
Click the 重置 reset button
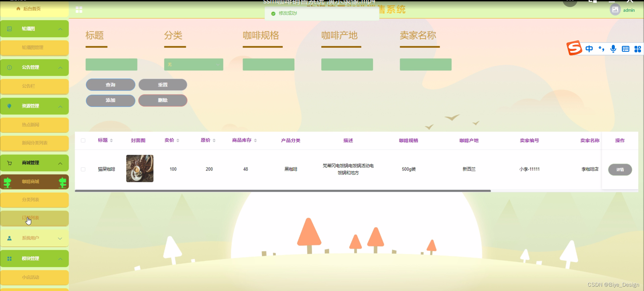[163, 85]
